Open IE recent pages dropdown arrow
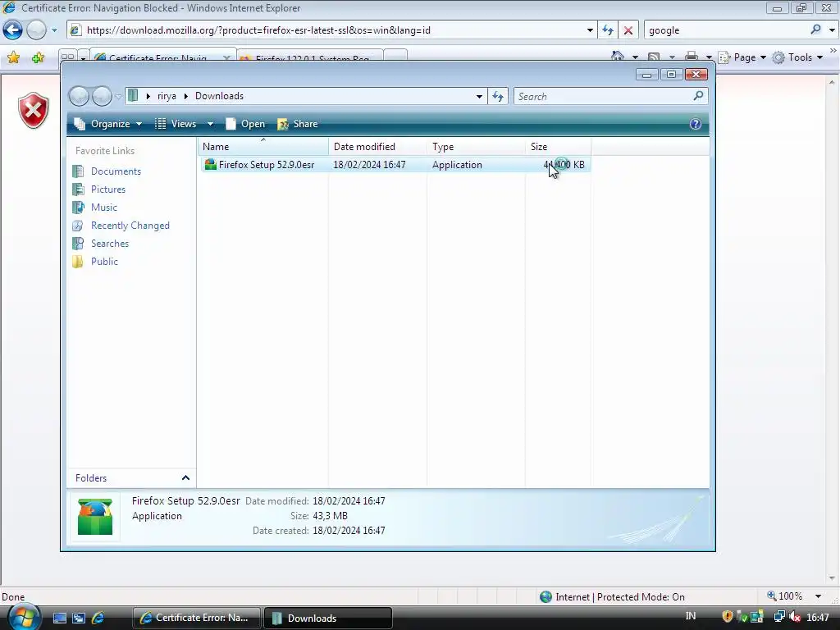Image resolution: width=840 pixels, height=630 pixels. (54, 30)
